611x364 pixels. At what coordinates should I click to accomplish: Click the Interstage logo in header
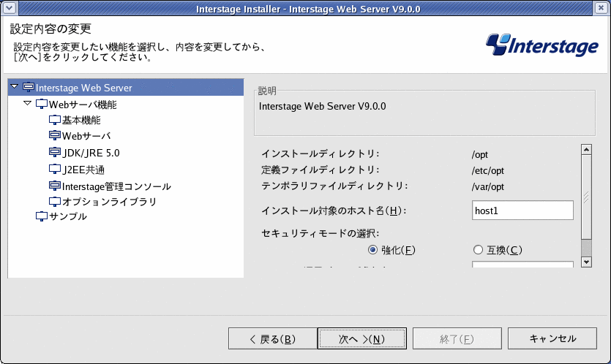[x=542, y=45]
